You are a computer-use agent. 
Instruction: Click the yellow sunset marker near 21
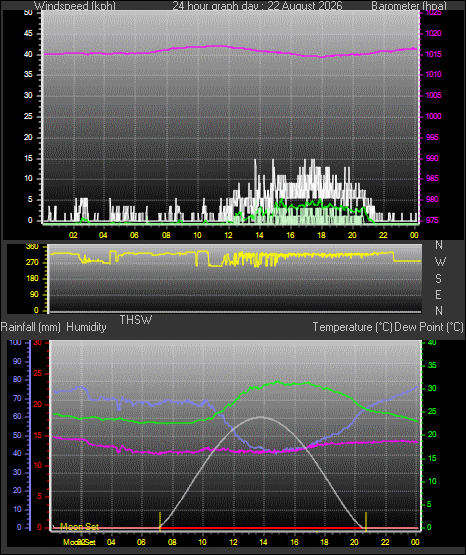point(366,521)
